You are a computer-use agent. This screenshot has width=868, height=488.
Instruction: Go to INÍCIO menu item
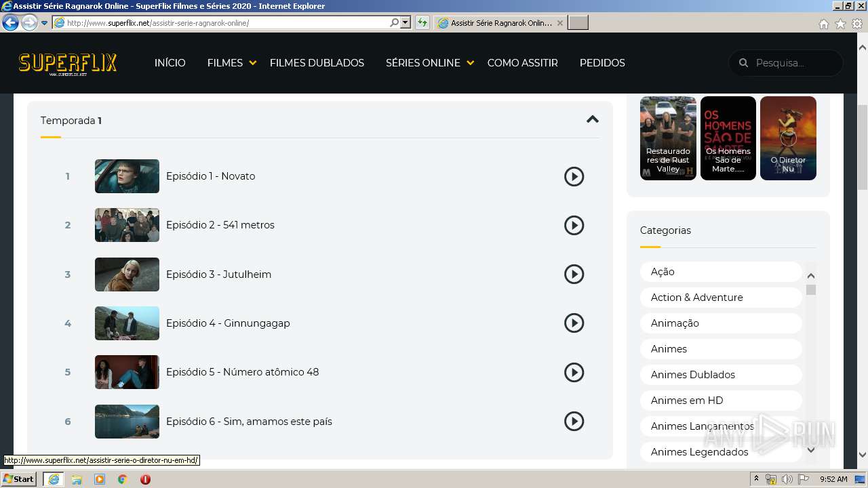click(x=170, y=63)
